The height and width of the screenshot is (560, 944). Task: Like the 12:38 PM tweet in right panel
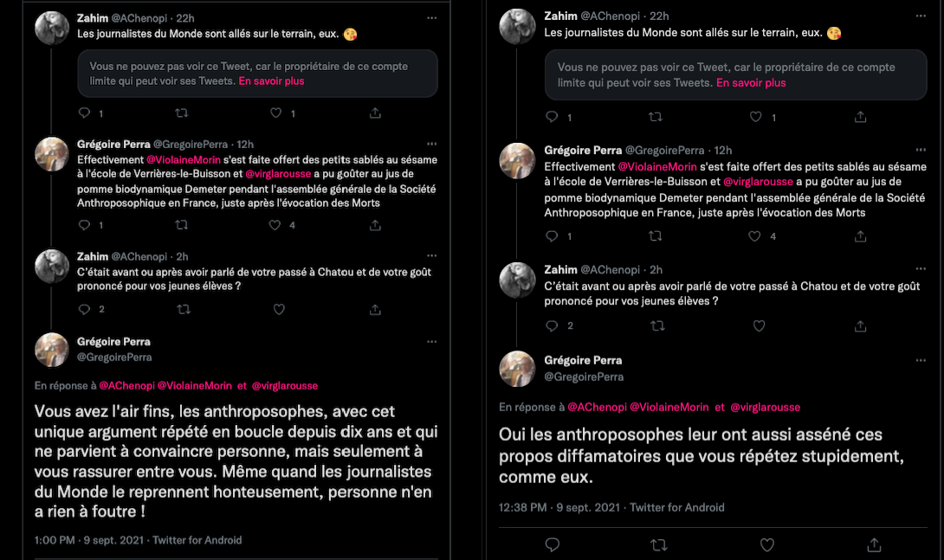tap(766, 544)
